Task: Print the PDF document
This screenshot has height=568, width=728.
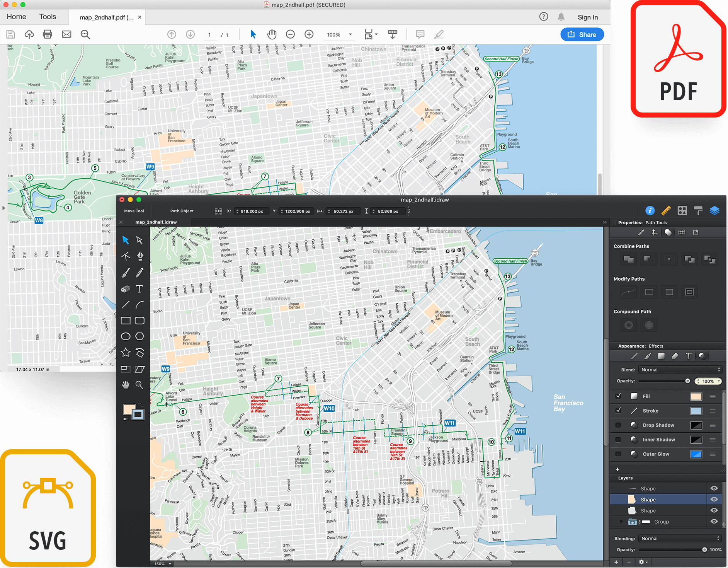Action: pyautogui.click(x=48, y=34)
